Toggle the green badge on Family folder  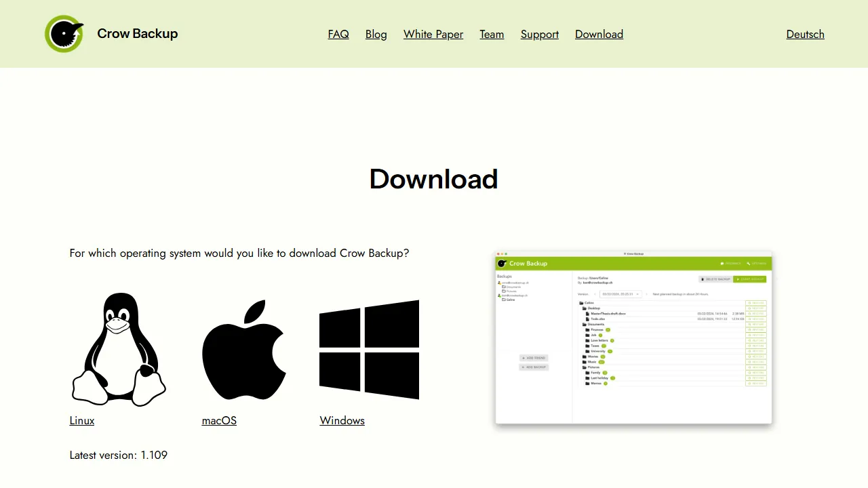pos(605,373)
